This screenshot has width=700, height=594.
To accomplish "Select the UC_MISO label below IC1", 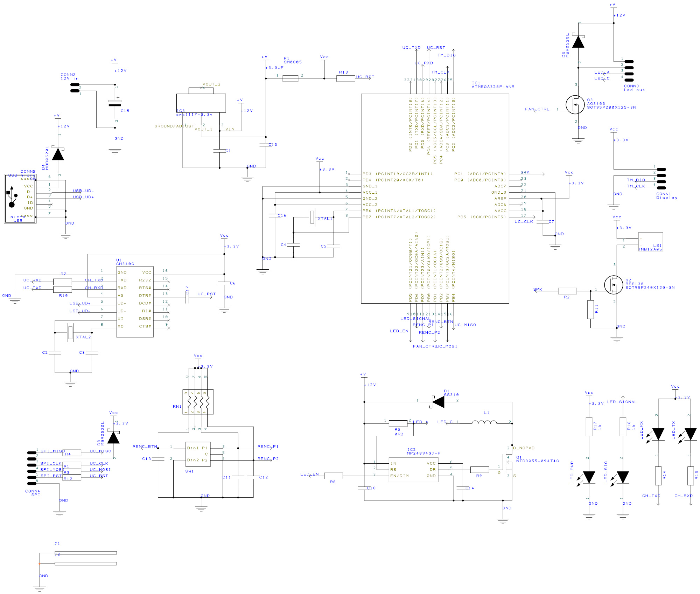I will 465,325.
